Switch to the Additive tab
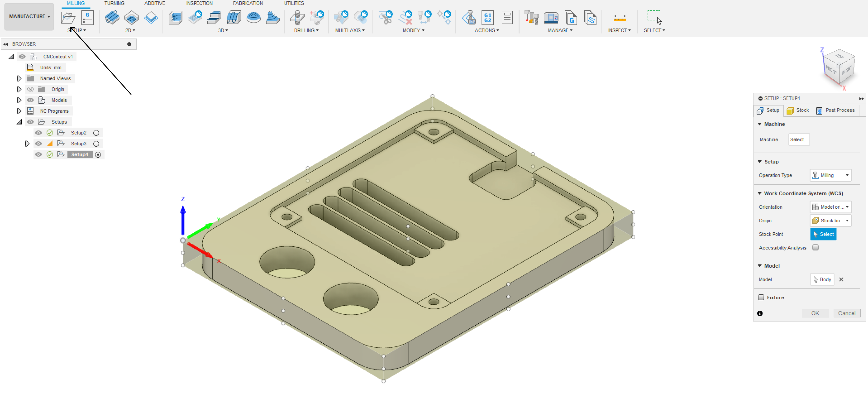 tap(155, 3)
